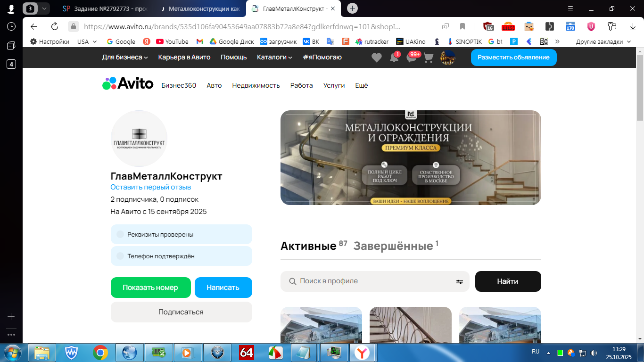Image resolution: width=644 pixels, height=362 pixels.
Task: Reload the page with the refresh icon
Action: pyautogui.click(x=54, y=26)
